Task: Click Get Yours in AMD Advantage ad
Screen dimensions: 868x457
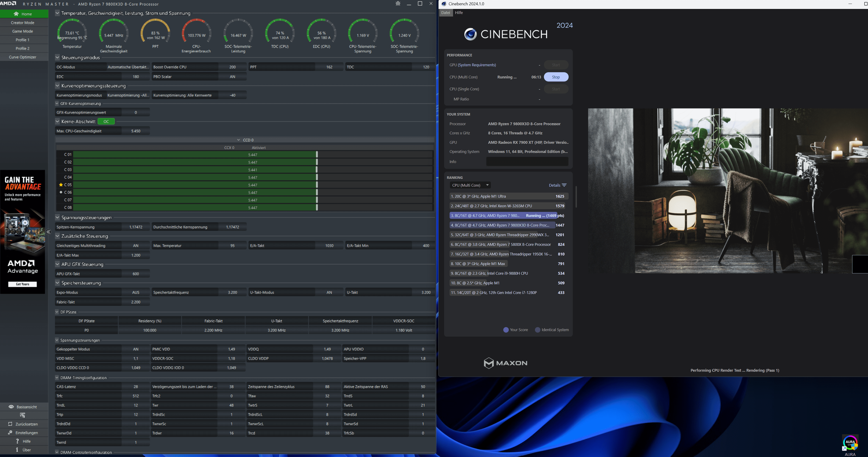Action: (x=22, y=284)
